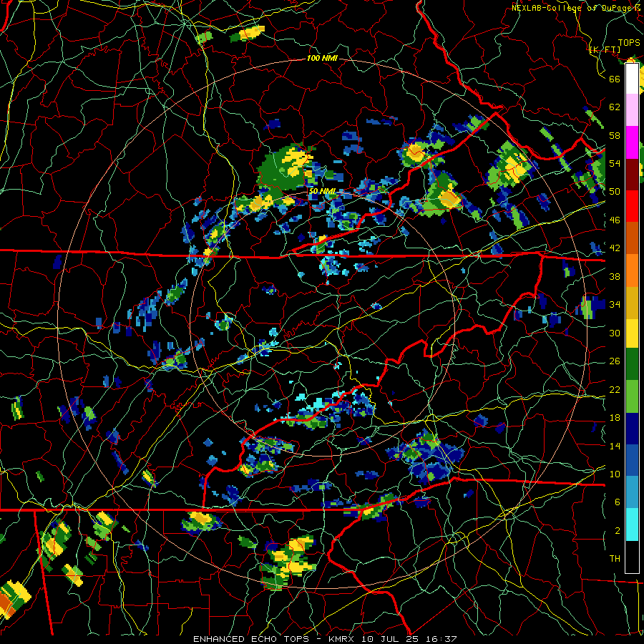
Task: Click the white swatch in the tops legend
Action: pyautogui.click(x=632, y=79)
